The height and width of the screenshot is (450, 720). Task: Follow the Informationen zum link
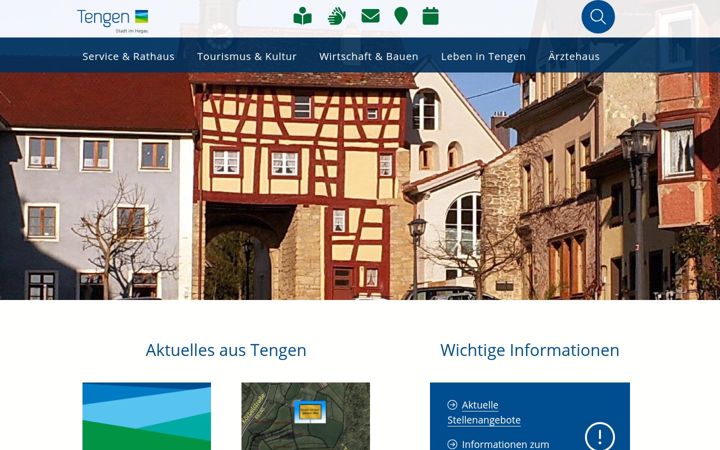click(505, 444)
